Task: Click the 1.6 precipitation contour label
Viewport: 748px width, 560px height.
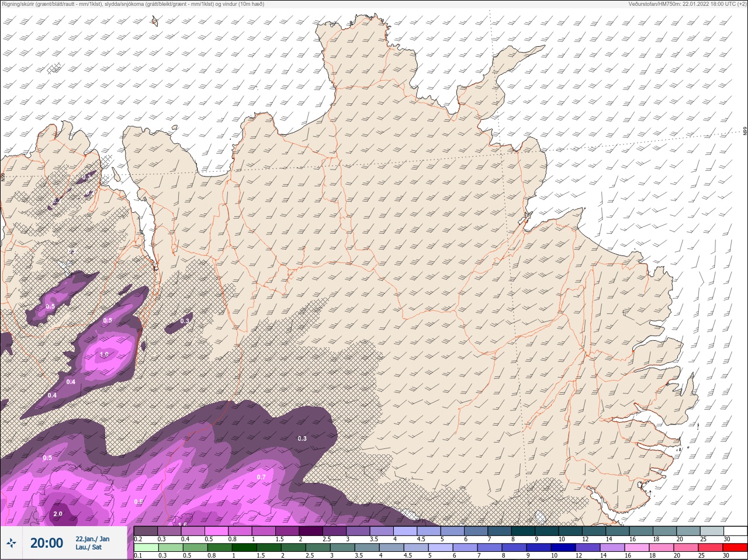Action: (x=182, y=524)
